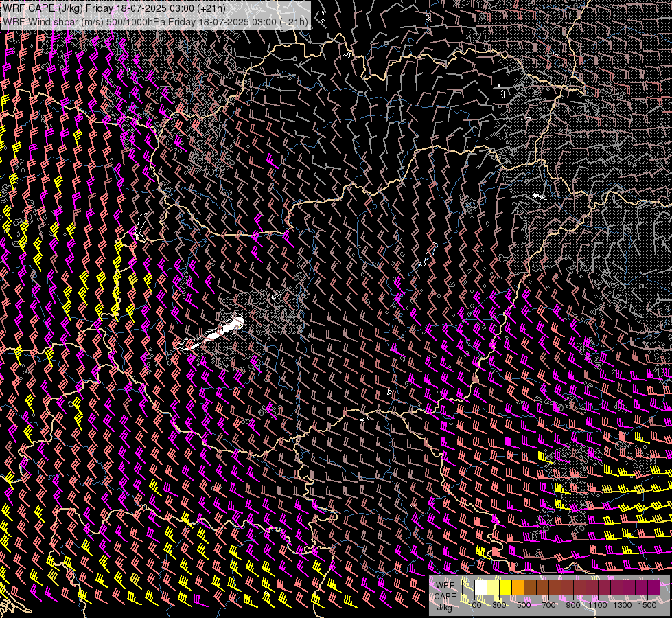
Task: Click the "1500" legend value
Action: (x=647, y=605)
